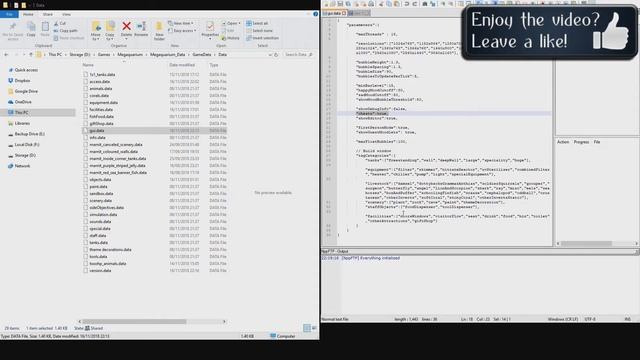The image size is (640, 360).
Task: Select Google Drive in navigation pane
Action: (x=26, y=91)
